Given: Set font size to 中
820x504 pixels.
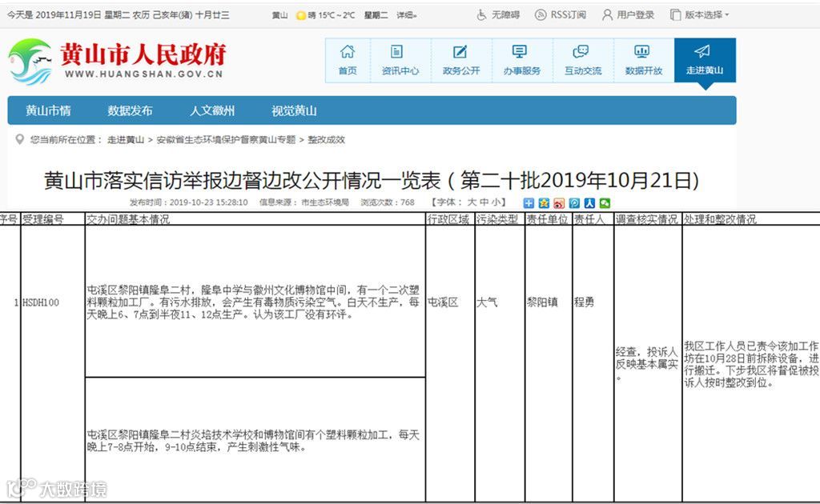Looking at the screenshot, I should [x=484, y=202].
